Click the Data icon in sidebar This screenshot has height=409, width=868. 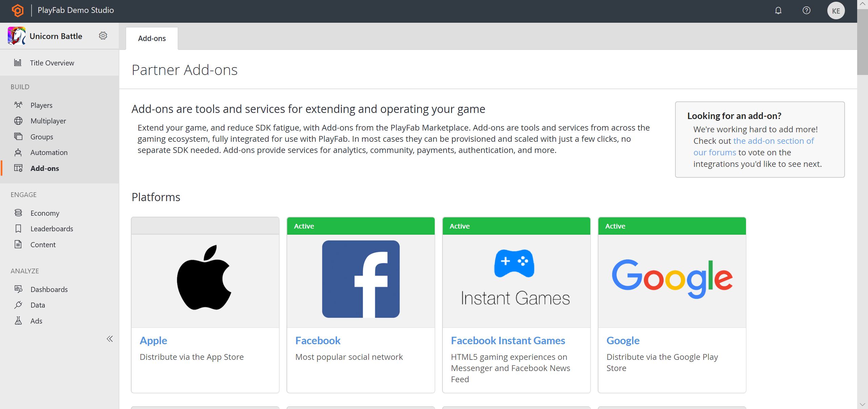click(18, 305)
